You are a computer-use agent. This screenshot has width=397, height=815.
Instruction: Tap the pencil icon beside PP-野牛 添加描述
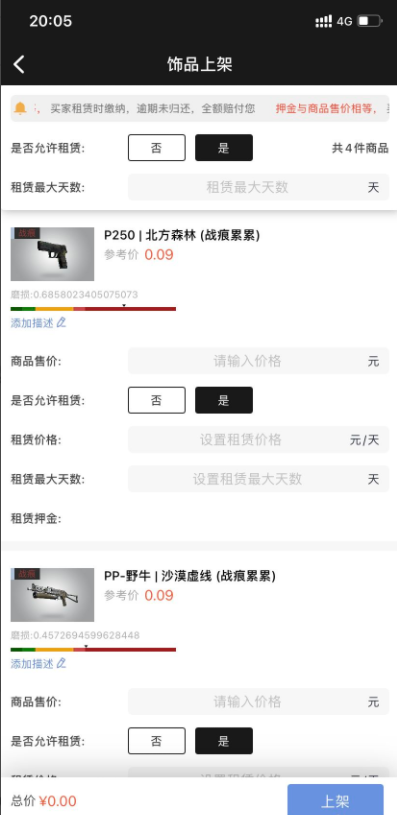61,663
